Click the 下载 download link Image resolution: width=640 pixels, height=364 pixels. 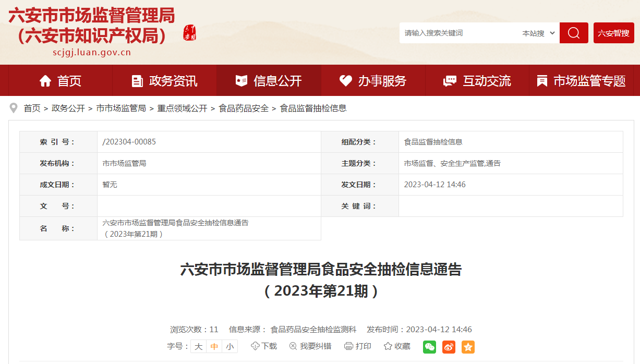(269, 346)
